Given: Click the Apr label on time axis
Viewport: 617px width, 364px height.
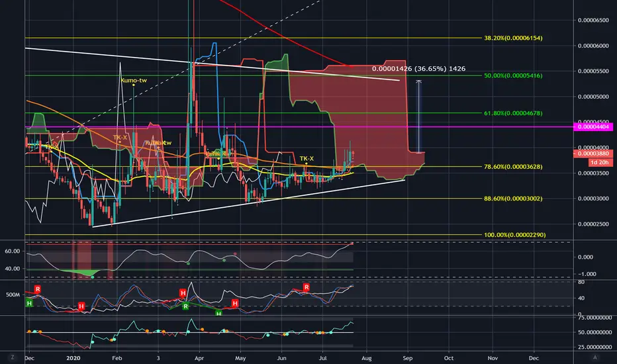Looking at the screenshot, I should point(199,358).
